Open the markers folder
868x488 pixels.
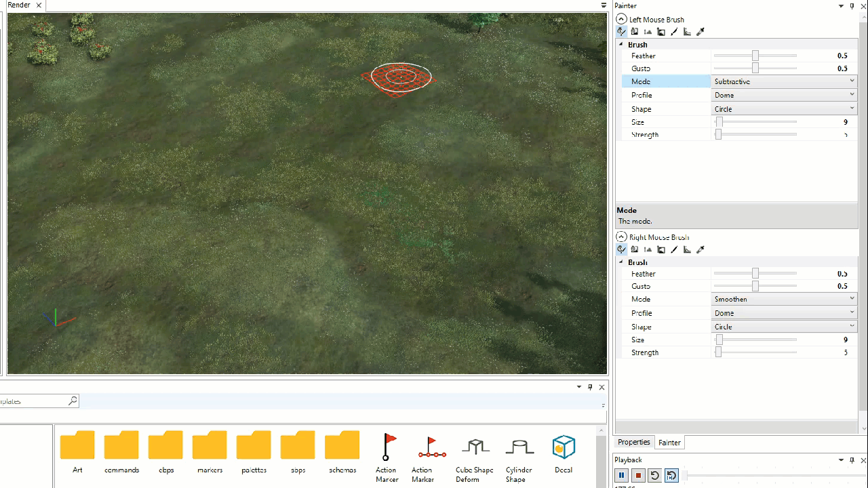[x=210, y=451]
